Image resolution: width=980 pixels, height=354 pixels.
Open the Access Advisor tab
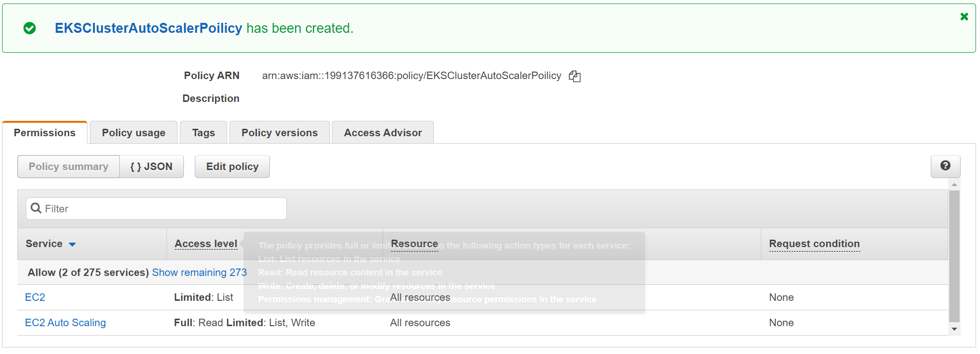[383, 133]
